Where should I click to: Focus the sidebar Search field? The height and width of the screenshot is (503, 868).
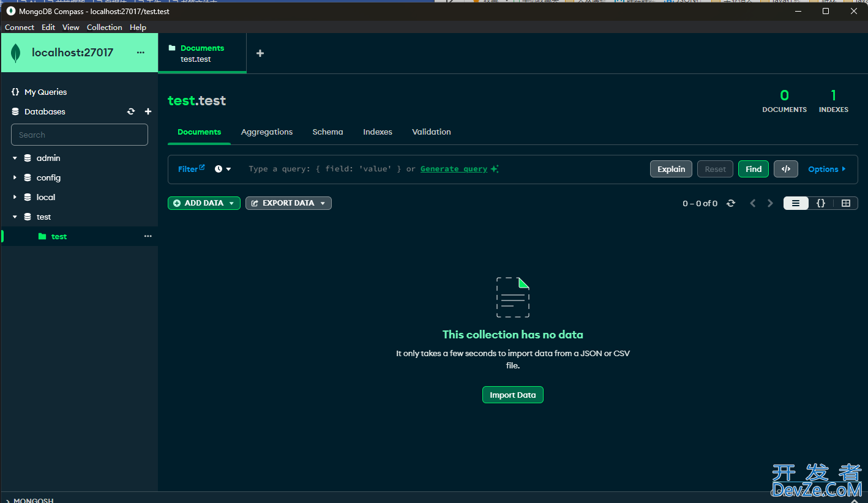80,135
